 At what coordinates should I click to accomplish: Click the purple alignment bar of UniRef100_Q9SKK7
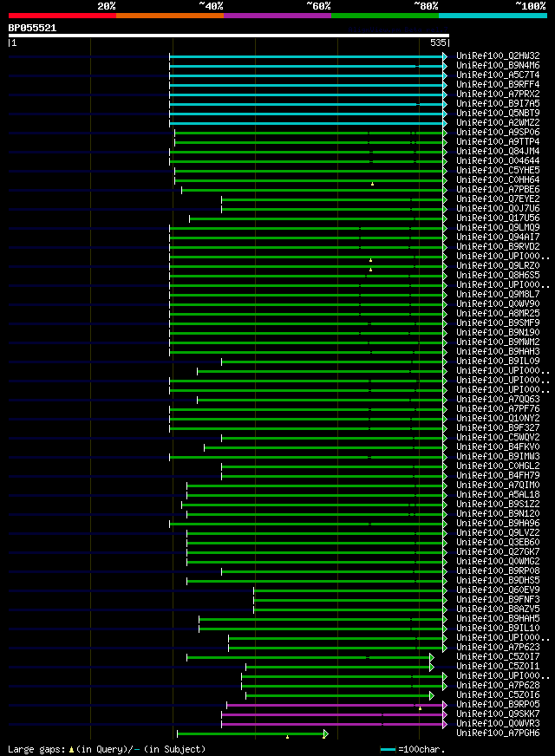click(x=333, y=714)
